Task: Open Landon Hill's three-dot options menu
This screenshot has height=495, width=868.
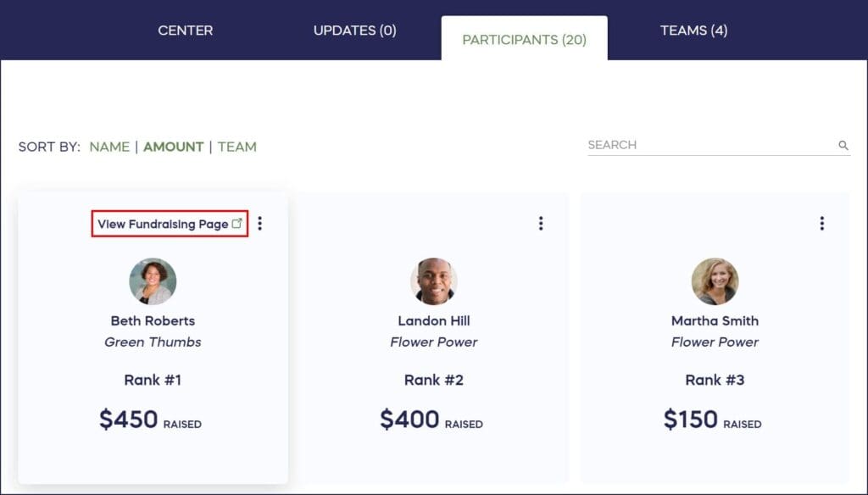Action: coord(541,223)
